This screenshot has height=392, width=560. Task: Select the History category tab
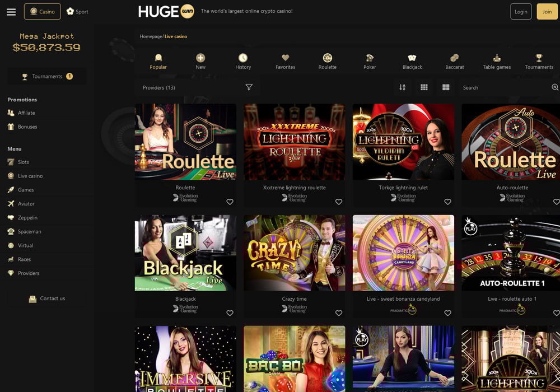tap(243, 62)
